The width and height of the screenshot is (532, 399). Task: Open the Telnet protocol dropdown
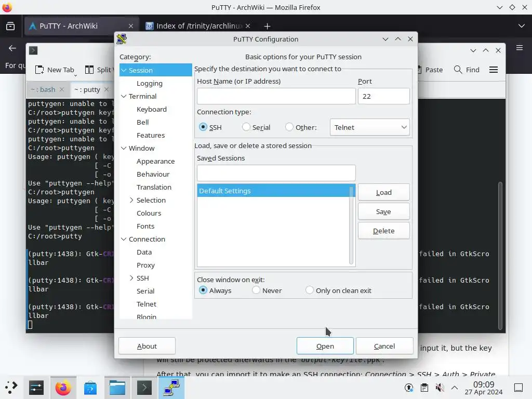click(x=369, y=127)
